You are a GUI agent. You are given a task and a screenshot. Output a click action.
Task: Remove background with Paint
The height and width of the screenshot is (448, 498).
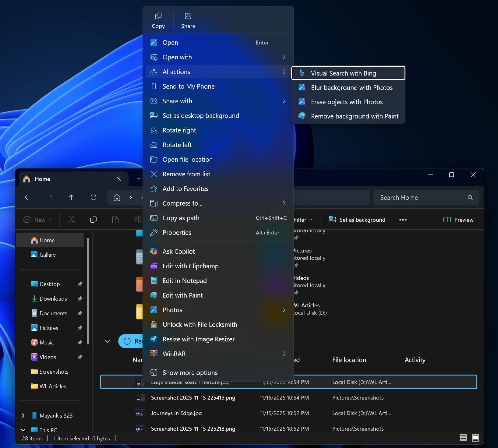pos(355,116)
